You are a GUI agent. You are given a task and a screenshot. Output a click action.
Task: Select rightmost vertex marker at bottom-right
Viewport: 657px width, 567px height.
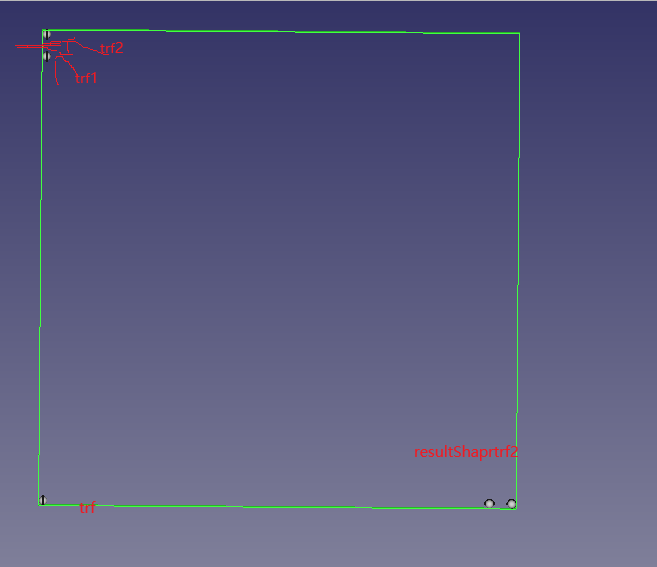(511, 504)
